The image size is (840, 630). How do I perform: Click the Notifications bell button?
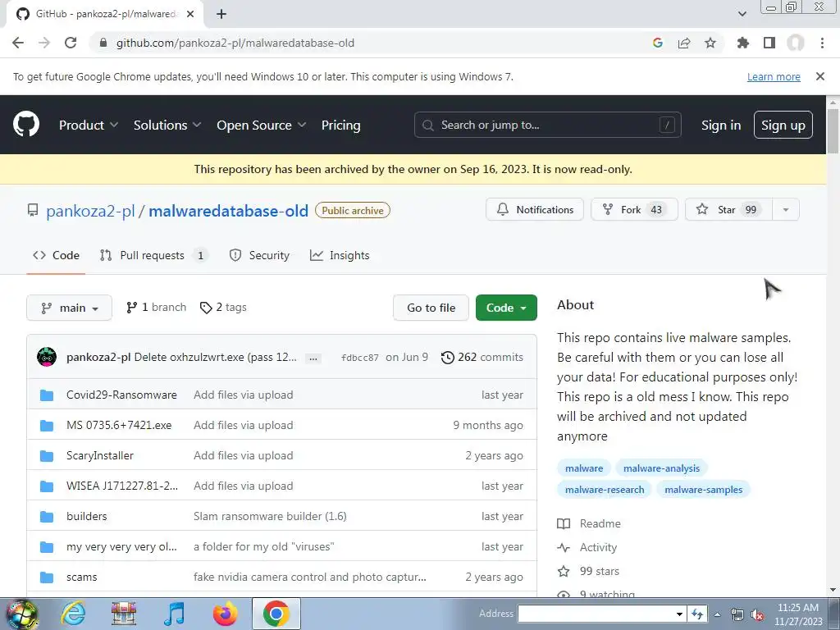coord(535,209)
